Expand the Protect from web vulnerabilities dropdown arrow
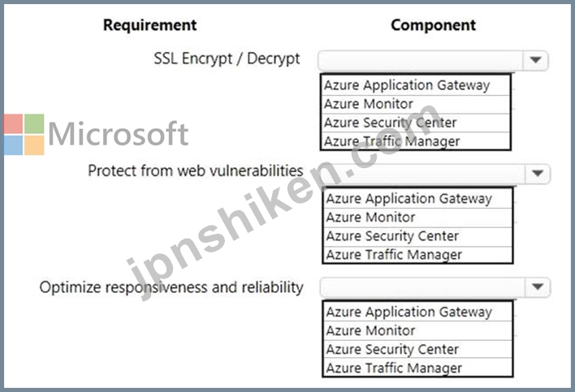 point(538,174)
